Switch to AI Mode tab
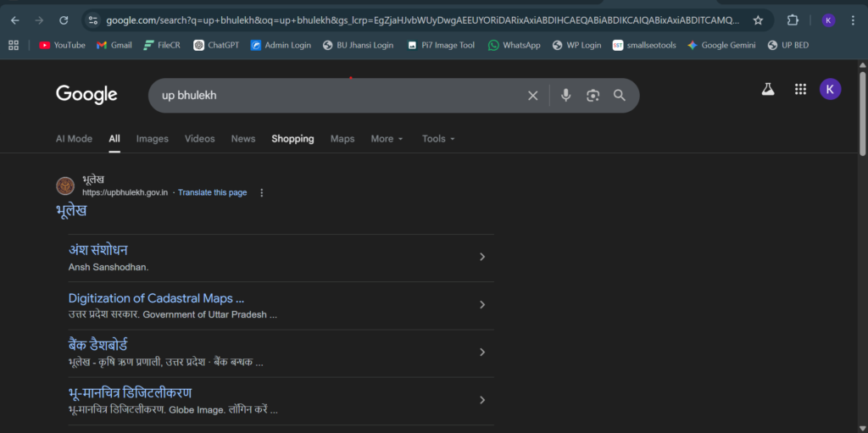The image size is (868, 433). point(74,139)
